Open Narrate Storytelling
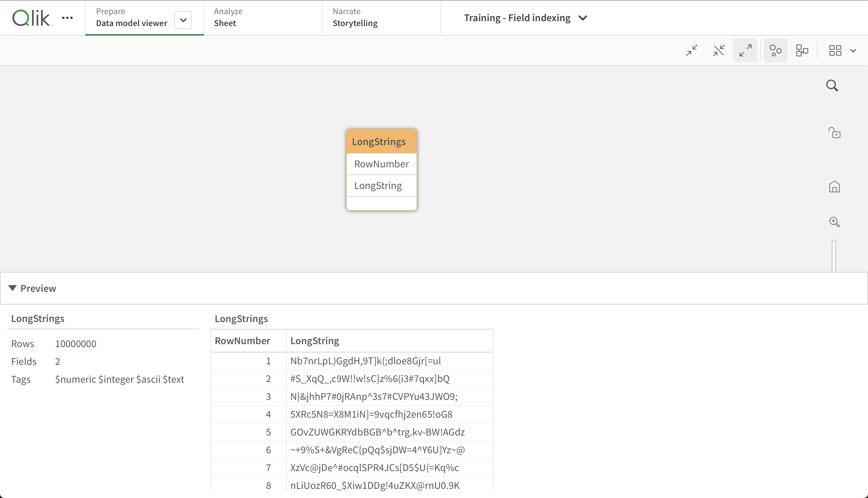 (x=355, y=17)
